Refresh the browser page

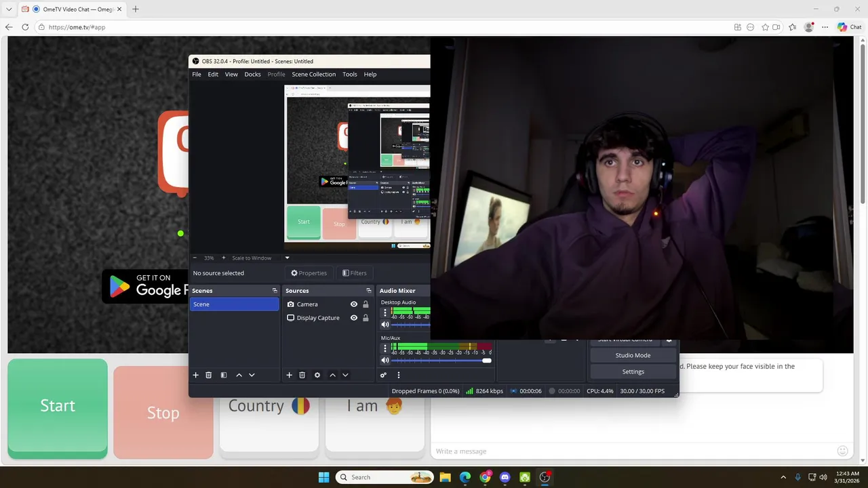(25, 27)
